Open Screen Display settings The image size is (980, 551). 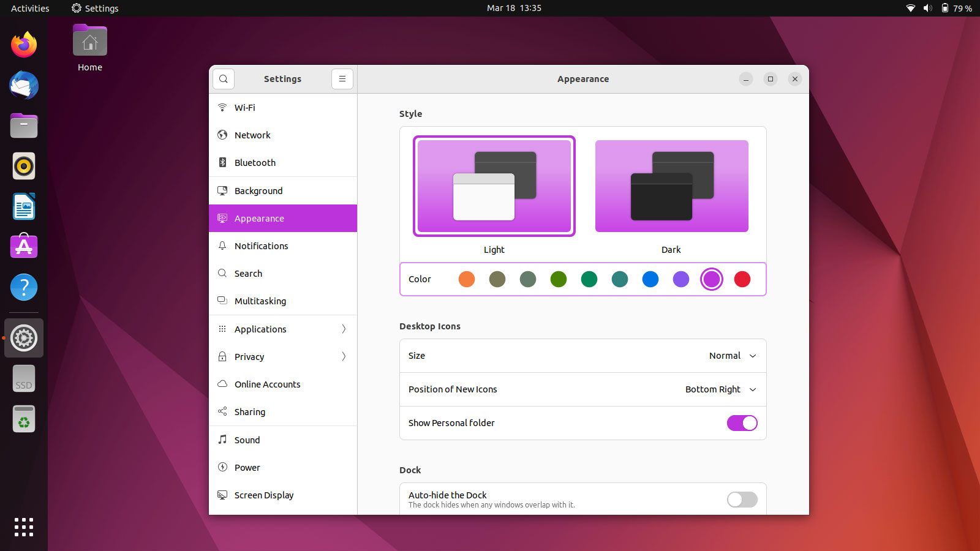pos(263,495)
